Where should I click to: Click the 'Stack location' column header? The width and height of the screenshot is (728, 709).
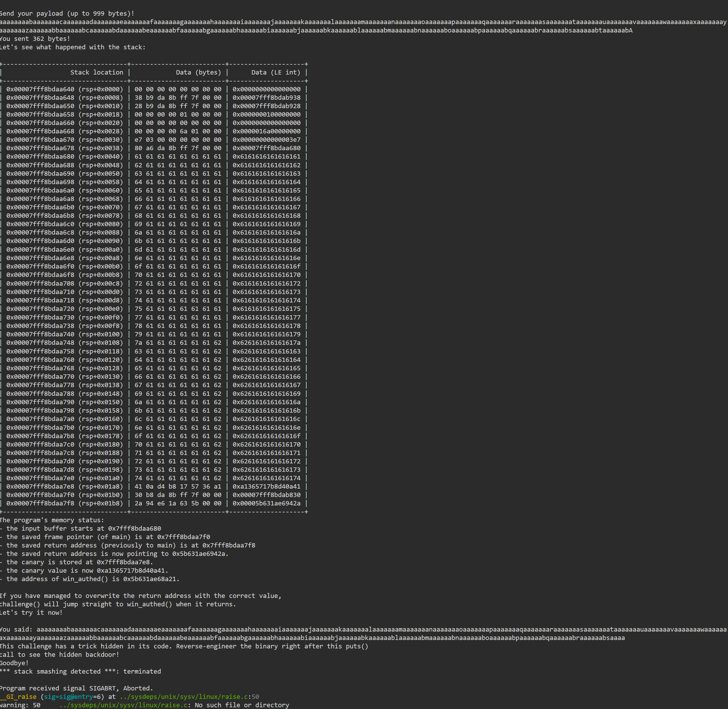point(97,72)
